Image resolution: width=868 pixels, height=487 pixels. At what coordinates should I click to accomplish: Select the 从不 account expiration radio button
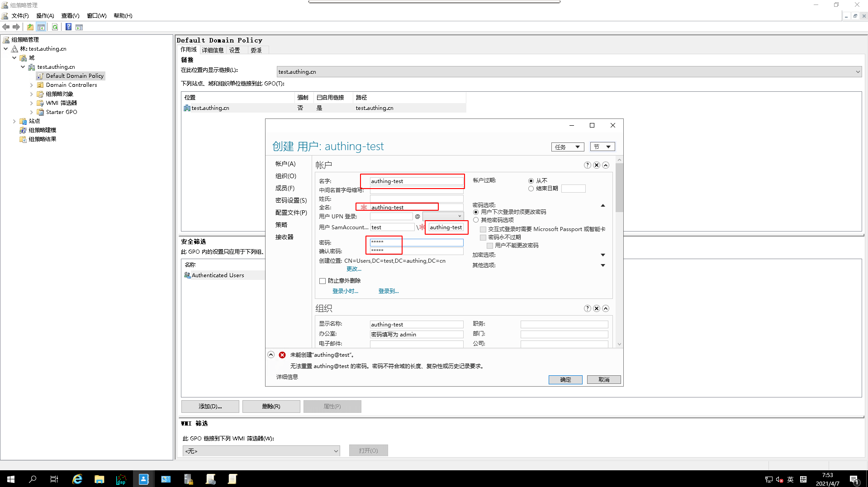coord(531,180)
